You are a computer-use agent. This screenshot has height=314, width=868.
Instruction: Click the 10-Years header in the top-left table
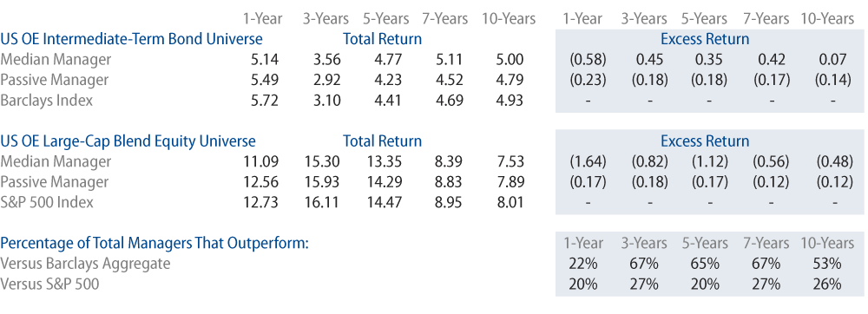point(508,19)
